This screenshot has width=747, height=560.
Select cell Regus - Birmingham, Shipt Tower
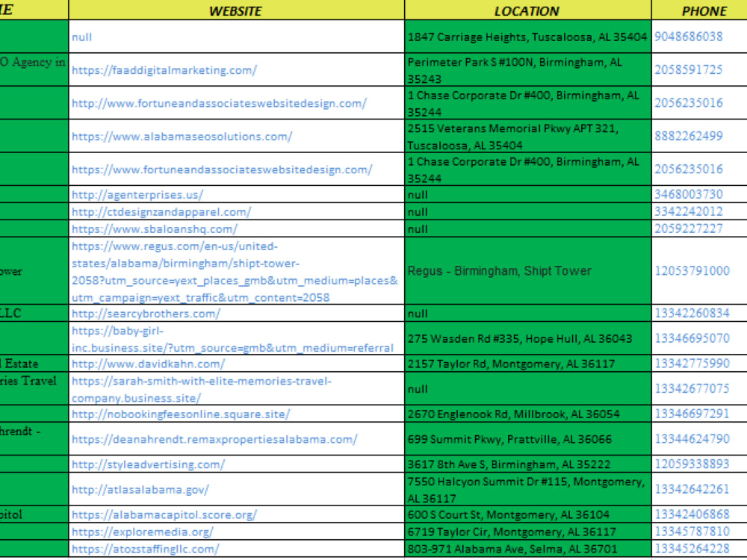coord(527,271)
